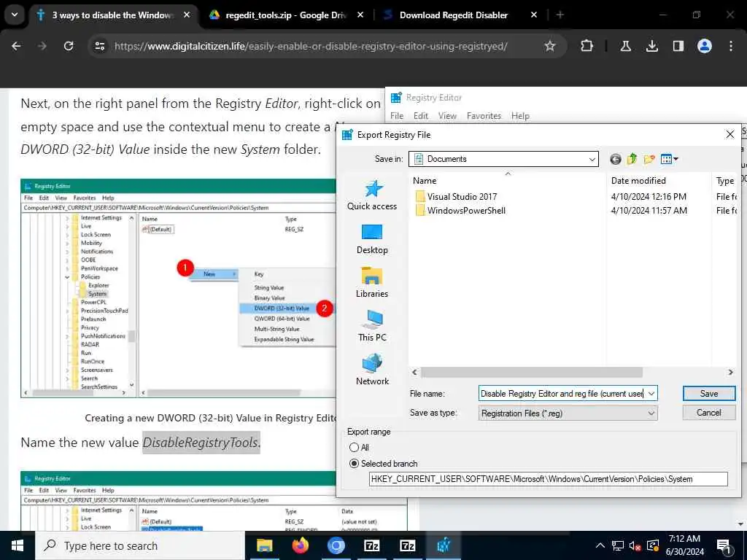Open File menu in Registry Editor
Viewport: 747px width, 560px height.
pyautogui.click(x=397, y=116)
